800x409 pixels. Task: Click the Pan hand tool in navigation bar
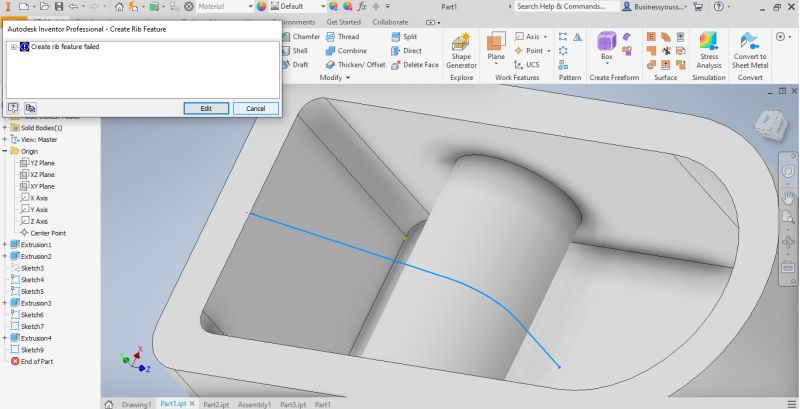[x=788, y=196]
